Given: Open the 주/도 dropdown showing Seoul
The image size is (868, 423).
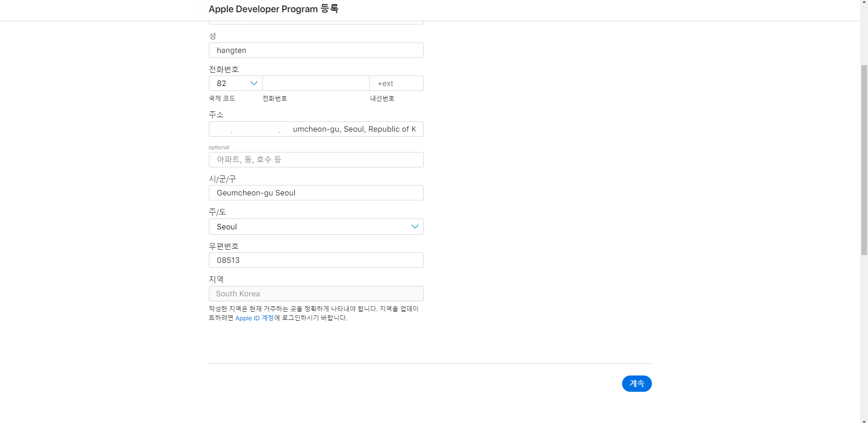Looking at the screenshot, I should tap(316, 227).
